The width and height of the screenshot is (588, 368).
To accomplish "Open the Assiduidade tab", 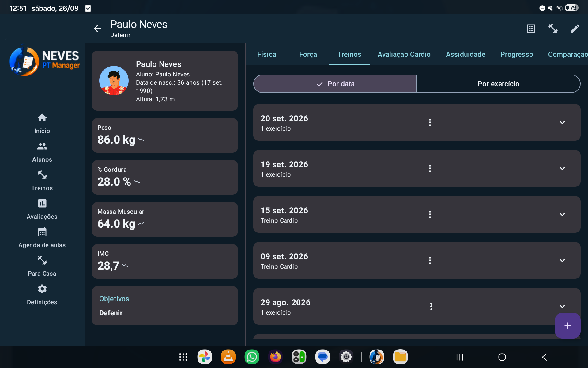I will pyautogui.click(x=466, y=54).
